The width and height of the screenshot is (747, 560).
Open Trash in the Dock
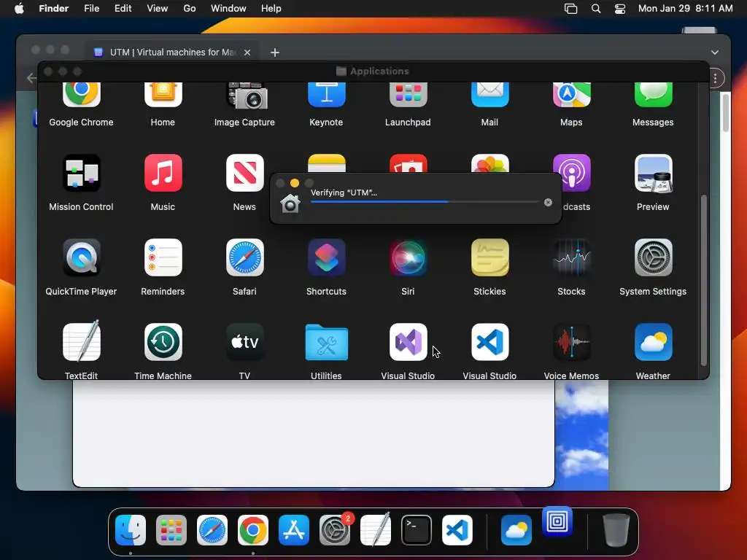coord(616,530)
